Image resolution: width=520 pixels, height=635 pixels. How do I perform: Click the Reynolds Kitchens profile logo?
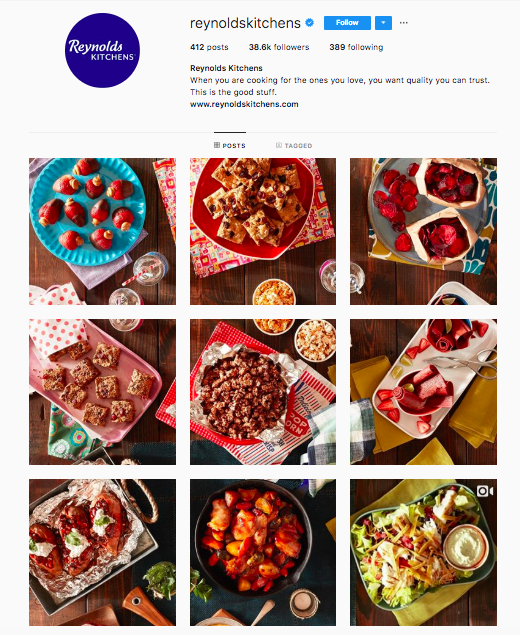(x=102, y=50)
